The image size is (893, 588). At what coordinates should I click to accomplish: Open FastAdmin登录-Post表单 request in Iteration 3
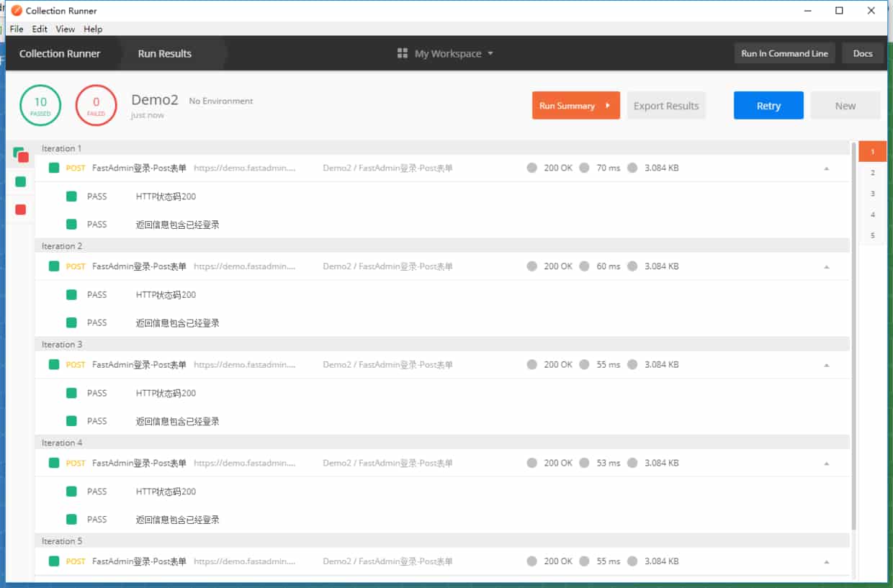coord(139,365)
